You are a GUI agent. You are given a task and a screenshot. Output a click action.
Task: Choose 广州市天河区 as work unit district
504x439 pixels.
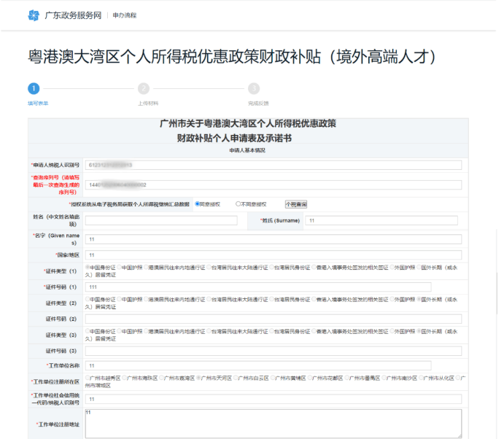point(199,378)
